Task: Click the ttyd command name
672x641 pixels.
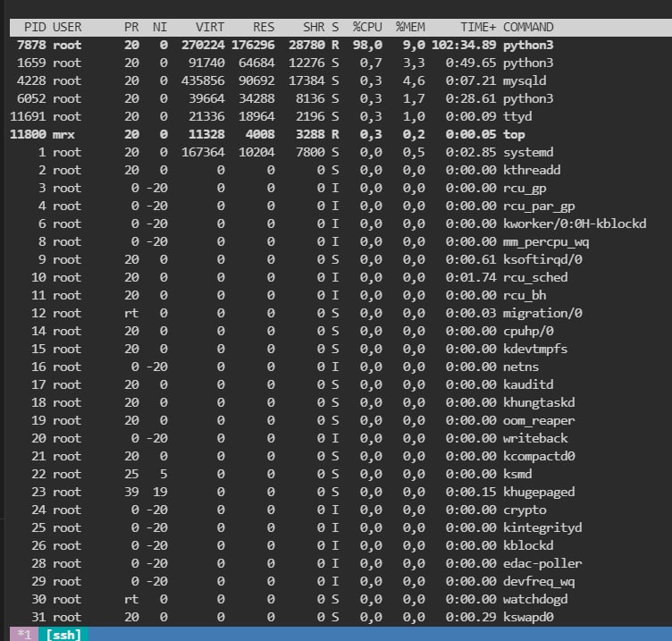Action: tap(517, 116)
